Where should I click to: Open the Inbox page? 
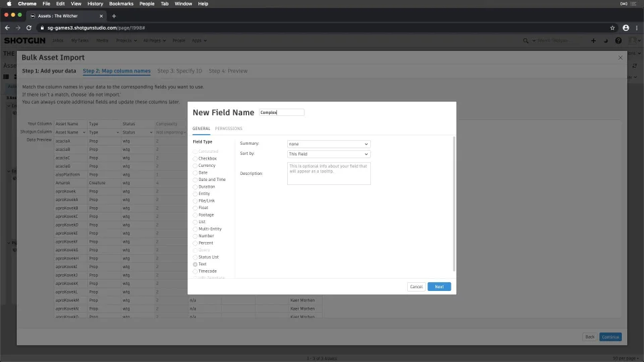(58, 41)
